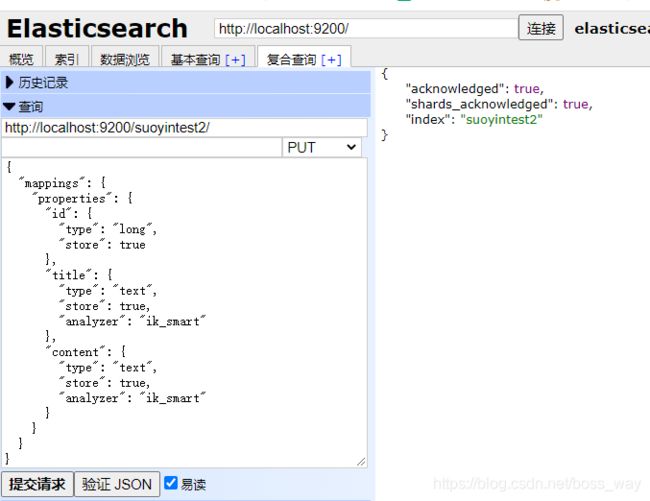The height and width of the screenshot is (501, 650).
Task: Click inside the JSON request body editor
Action: pyautogui.click(x=184, y=312)
